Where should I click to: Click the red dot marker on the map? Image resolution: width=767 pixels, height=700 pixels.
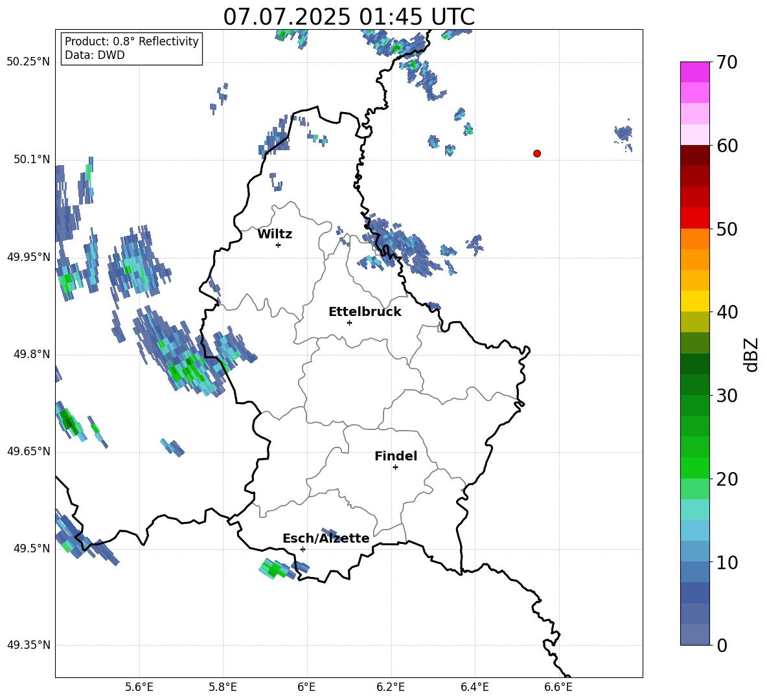tap(536, 153)
